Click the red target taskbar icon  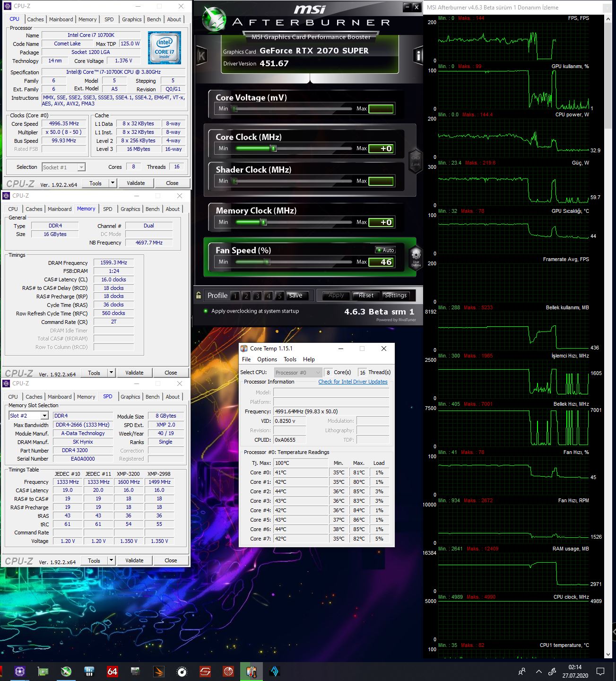point(228,671)
